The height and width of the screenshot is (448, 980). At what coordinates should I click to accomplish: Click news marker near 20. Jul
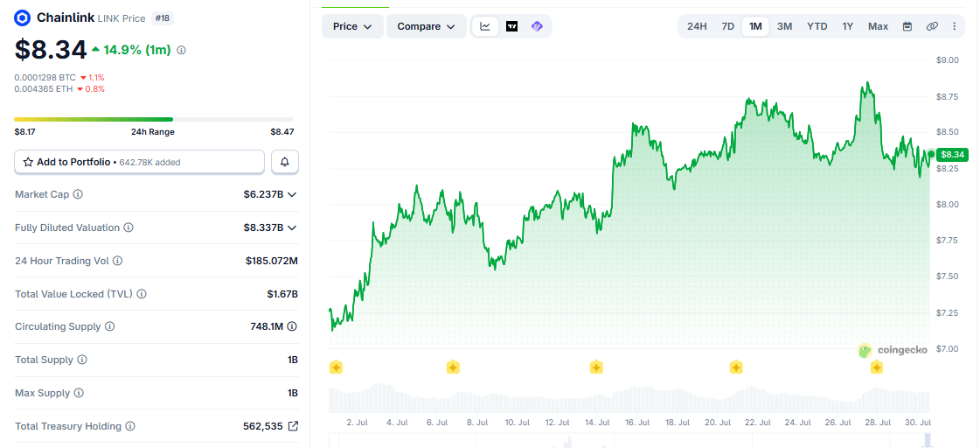click(x=736, y=367)
